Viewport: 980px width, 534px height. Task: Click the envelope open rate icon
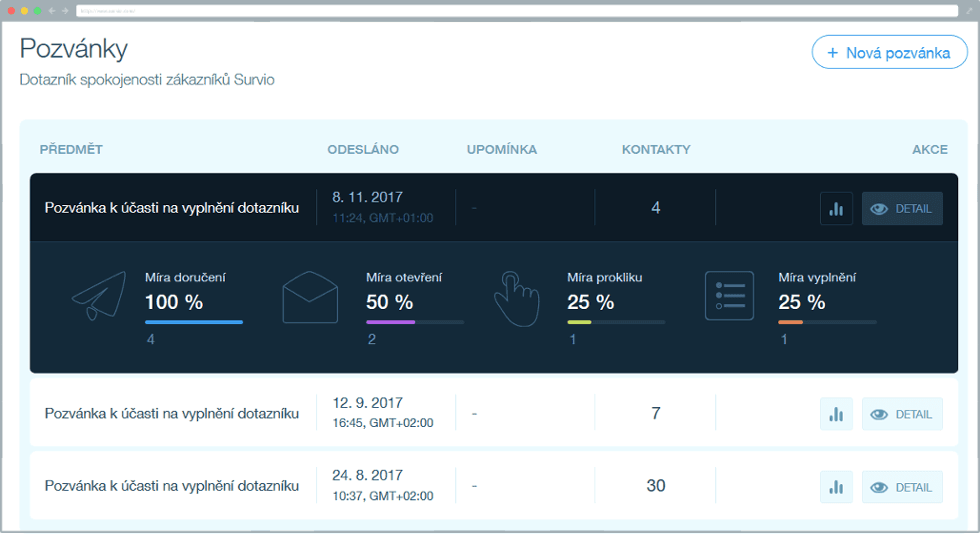[x=310, y=297]
